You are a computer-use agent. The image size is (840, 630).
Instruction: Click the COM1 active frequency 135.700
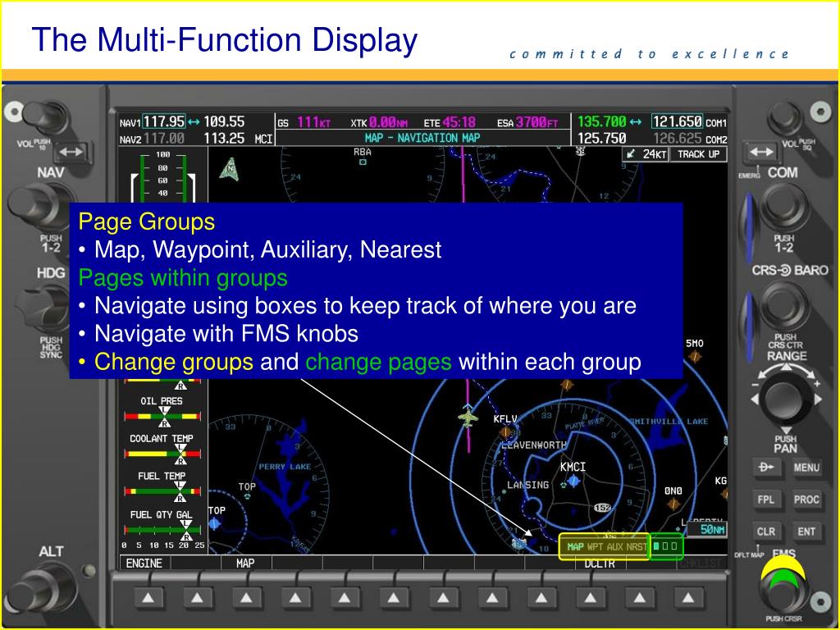602,122
